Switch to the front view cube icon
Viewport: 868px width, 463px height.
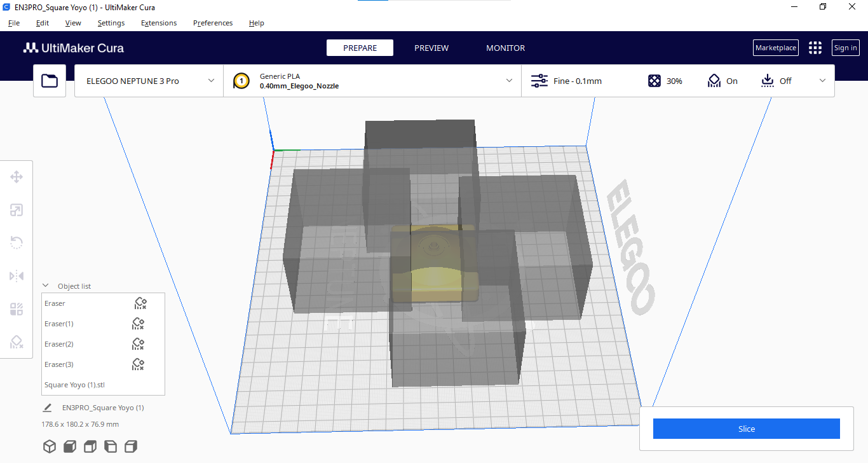pyautogui.click(x=70, y=446)
